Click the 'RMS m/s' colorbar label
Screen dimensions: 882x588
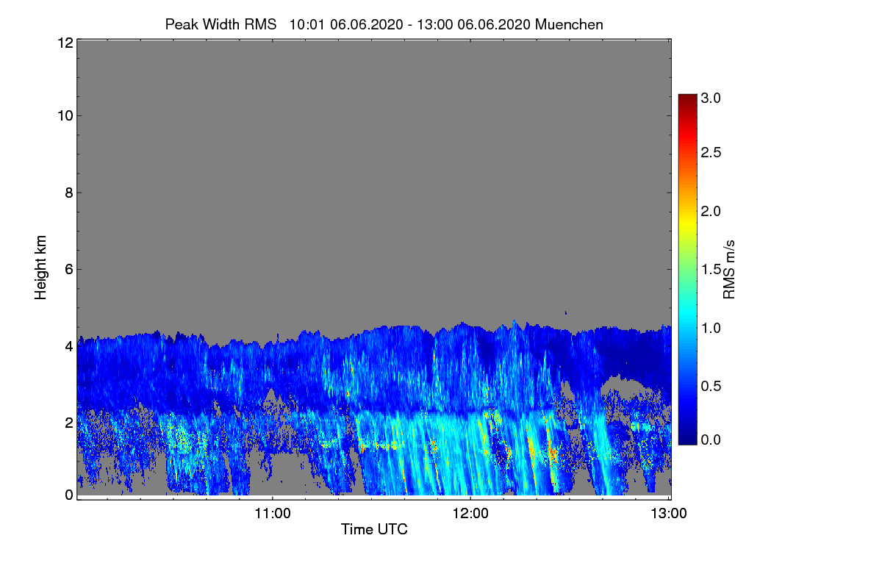coord(729,269)
